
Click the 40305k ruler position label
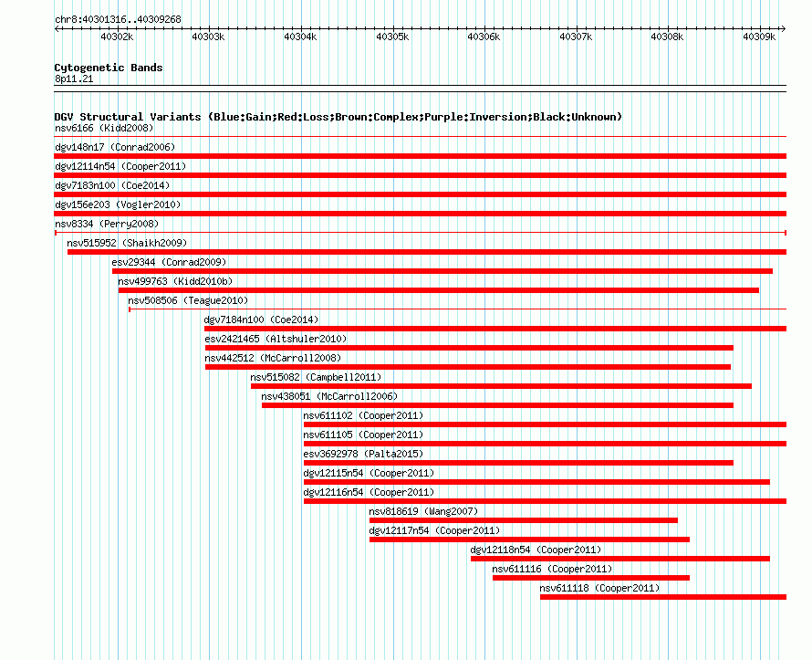click(392, 37)
